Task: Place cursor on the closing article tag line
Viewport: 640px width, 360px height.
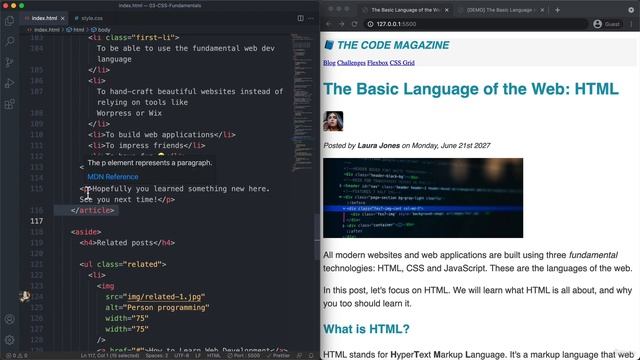Action: [x=92, y=210]
